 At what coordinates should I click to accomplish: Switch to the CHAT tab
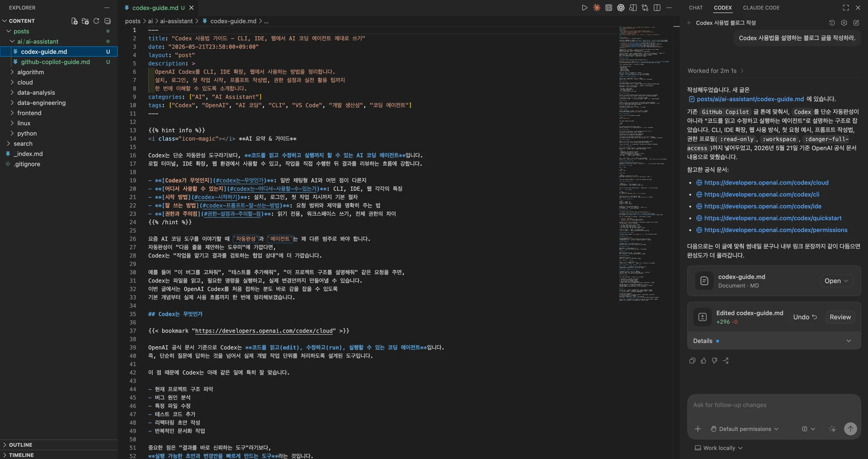696,8
